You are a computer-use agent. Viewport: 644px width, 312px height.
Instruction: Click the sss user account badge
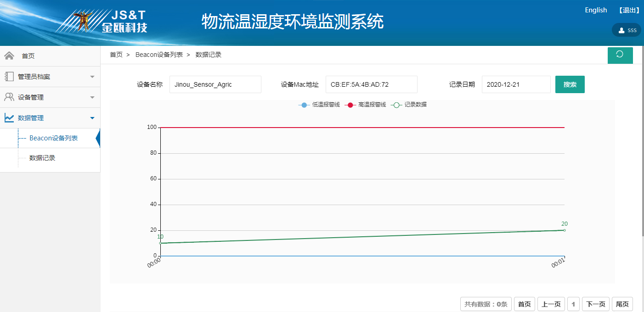click(626, 30)
